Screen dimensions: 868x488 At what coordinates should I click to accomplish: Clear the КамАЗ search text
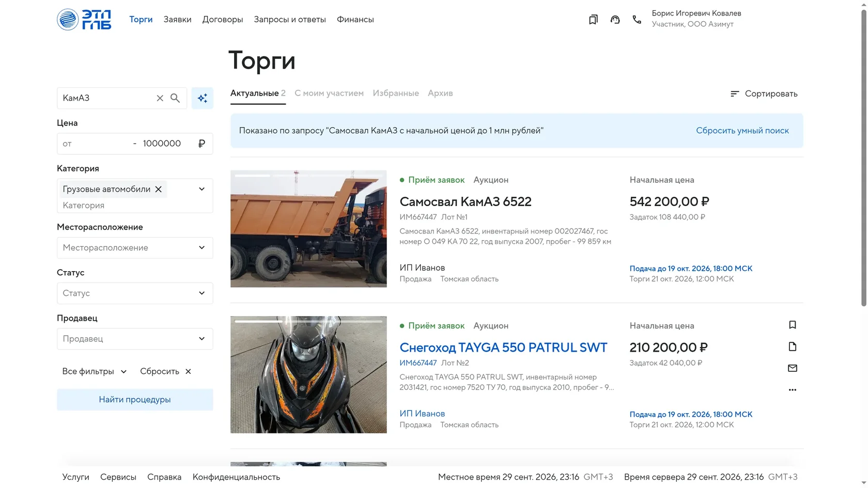pos(160,98)
